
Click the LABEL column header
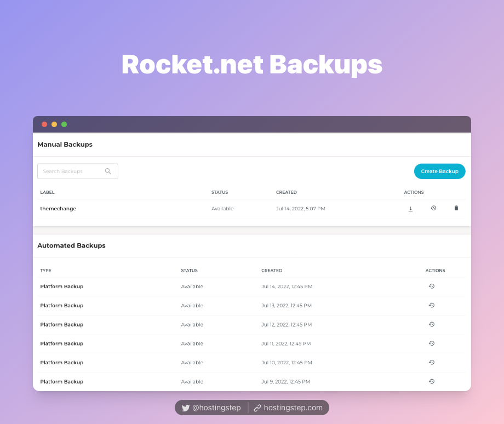47,192
